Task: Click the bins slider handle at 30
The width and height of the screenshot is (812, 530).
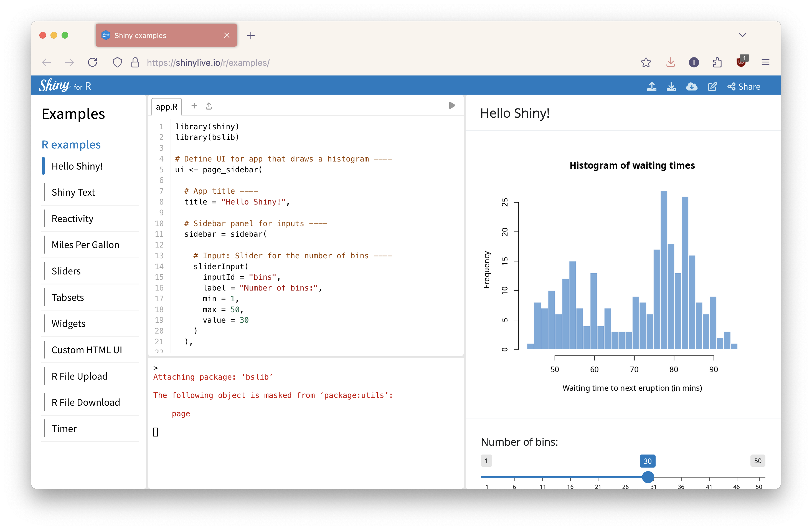Action: [648, 477]
